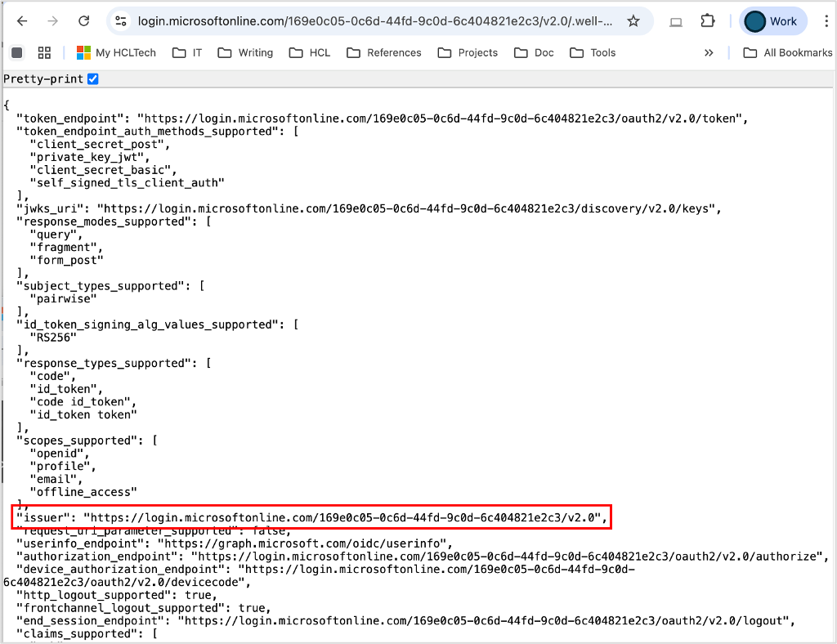Open site information in the address bar
This screenshot has width=837, height=644.
tap(120, 21)
